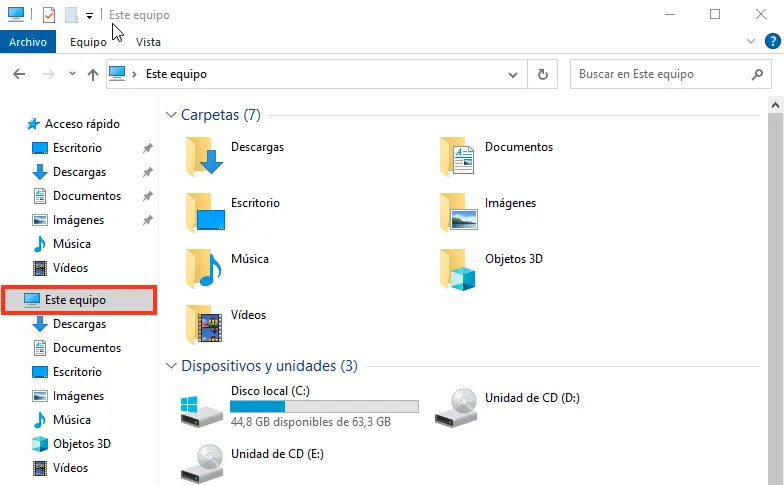Viewport: 784px width, 485px height.
Task: Go forward with the right arrow
Action: point(48,74)
